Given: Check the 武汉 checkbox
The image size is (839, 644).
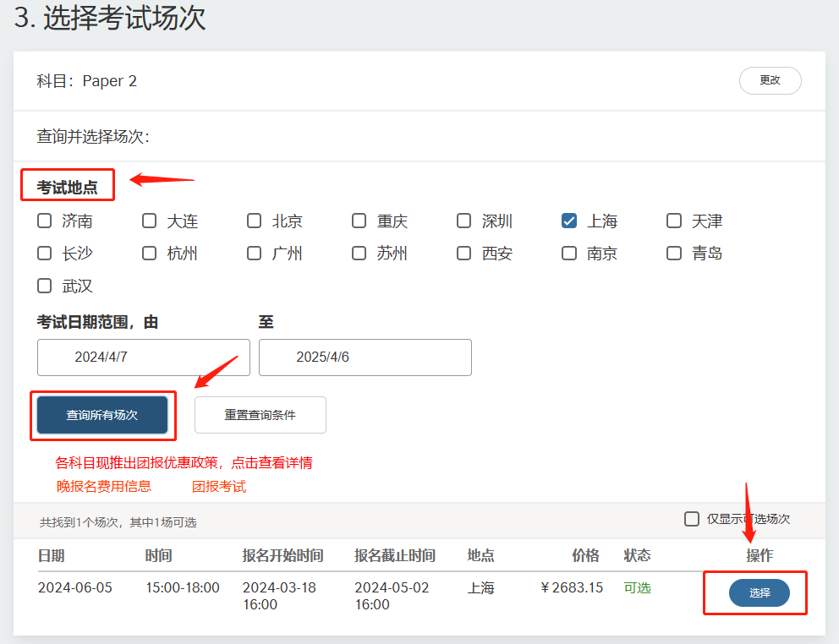Looking at the screenshot, I should click(x=45, y=286).
